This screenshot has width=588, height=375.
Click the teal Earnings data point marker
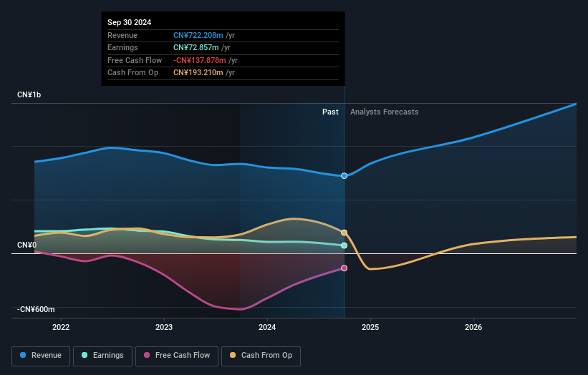344,245
